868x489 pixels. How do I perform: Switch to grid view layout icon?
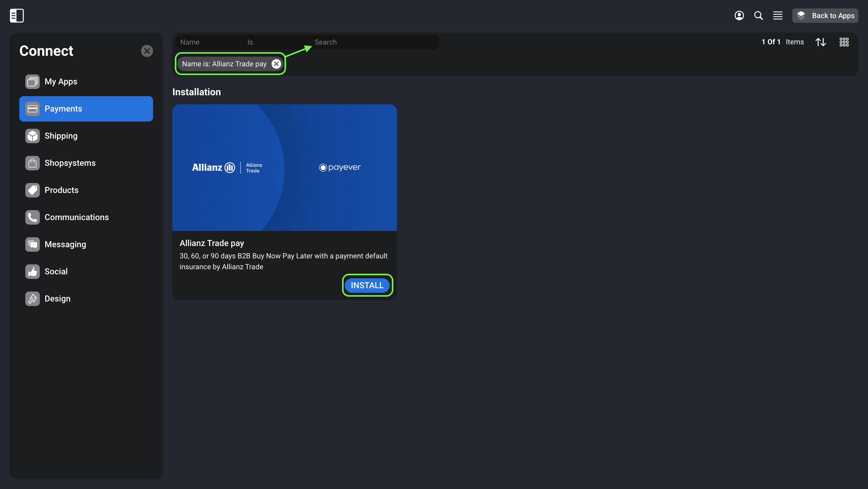(844, 42)
